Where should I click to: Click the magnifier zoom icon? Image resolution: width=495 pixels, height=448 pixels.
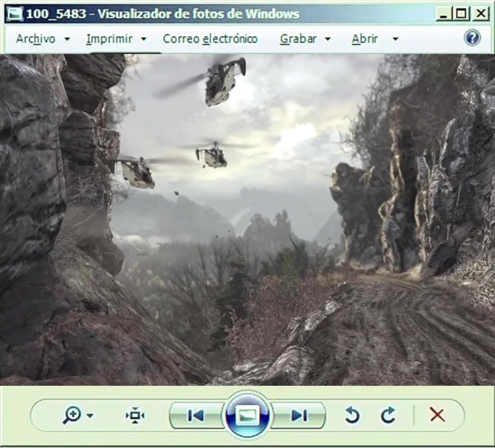point(72,415)
